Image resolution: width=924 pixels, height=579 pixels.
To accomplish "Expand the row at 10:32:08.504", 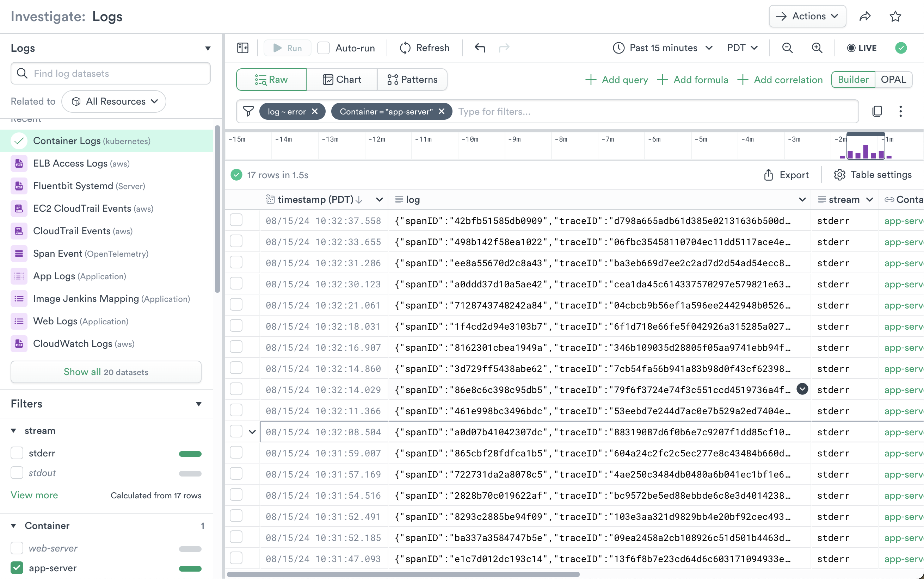I will (252, 432).
